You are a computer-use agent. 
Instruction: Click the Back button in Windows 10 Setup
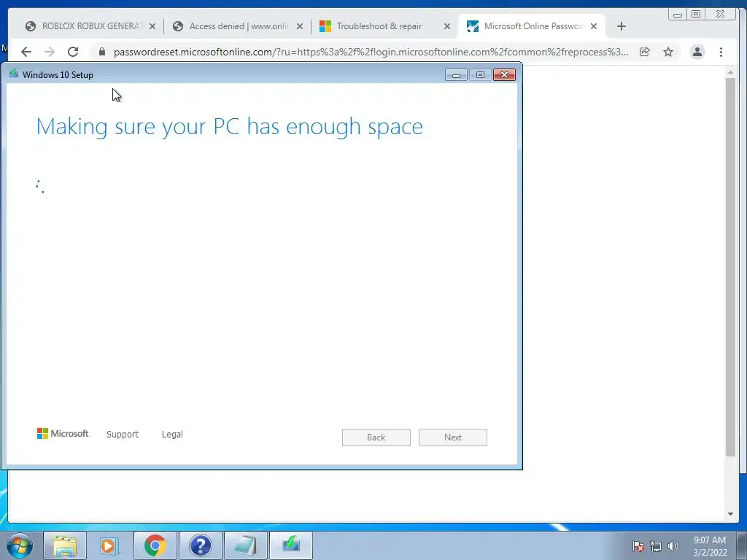pos(376,437)
